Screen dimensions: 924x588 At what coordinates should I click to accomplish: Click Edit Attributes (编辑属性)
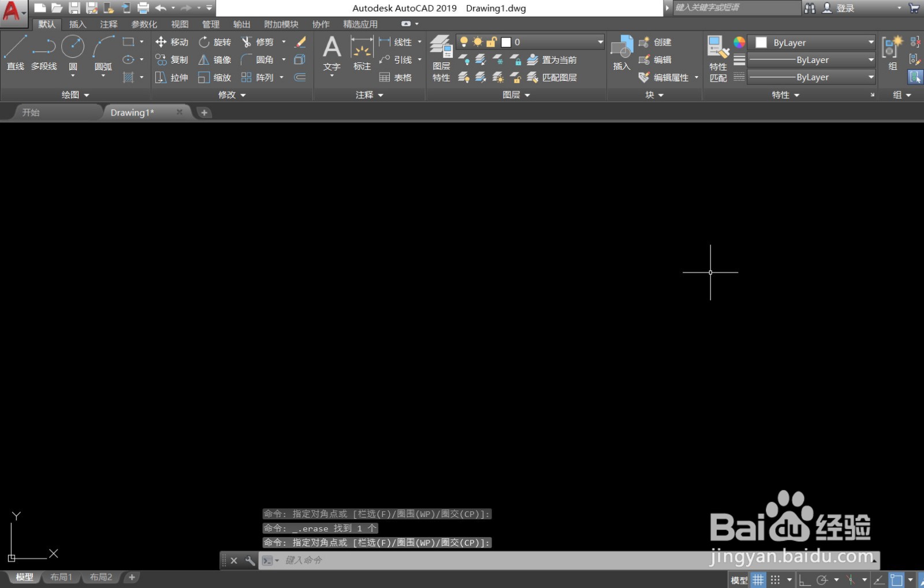[664, 77]
